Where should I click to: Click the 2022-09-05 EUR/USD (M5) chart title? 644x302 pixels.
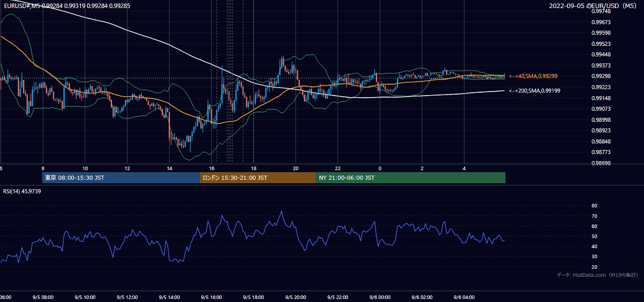[x=593, y=6]
